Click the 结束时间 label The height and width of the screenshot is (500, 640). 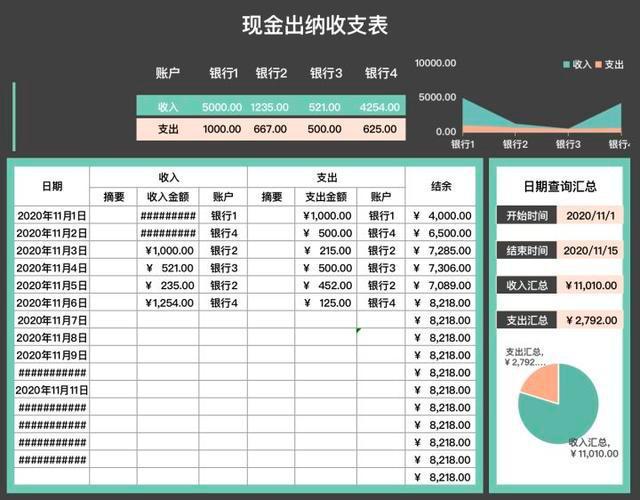click(527, 250)
